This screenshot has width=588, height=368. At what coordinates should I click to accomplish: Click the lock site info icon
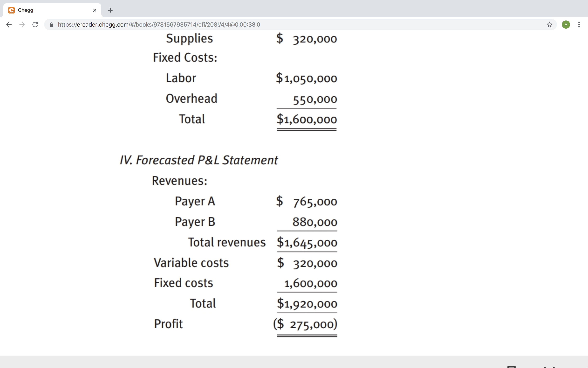coord(51,25)
